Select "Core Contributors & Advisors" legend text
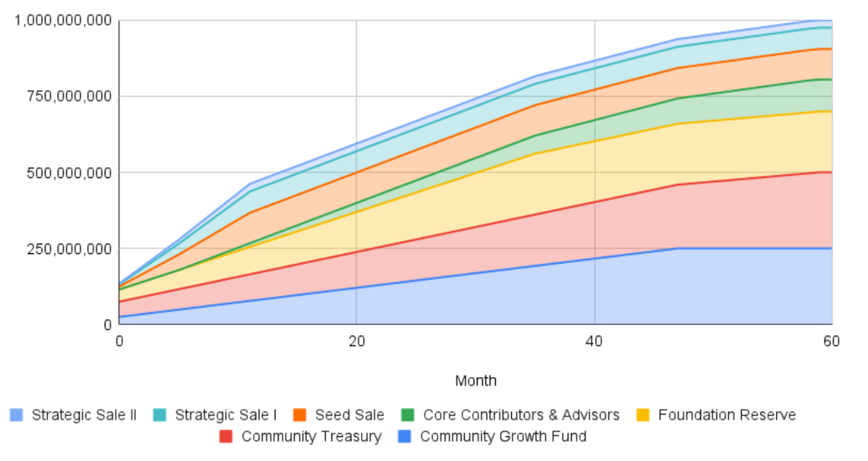This screenshot has height=461, width=868. click(x=521, y=415)
